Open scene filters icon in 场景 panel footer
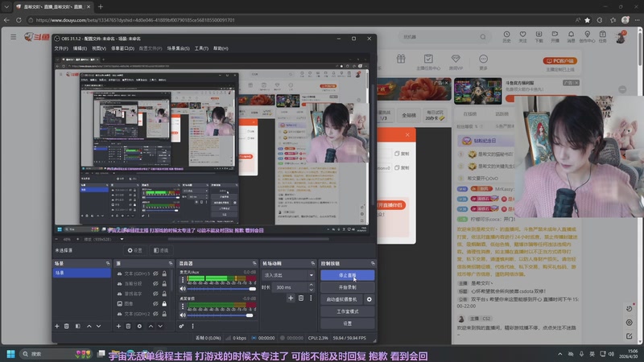Screen dimensions: 644x362 [77, 326]
